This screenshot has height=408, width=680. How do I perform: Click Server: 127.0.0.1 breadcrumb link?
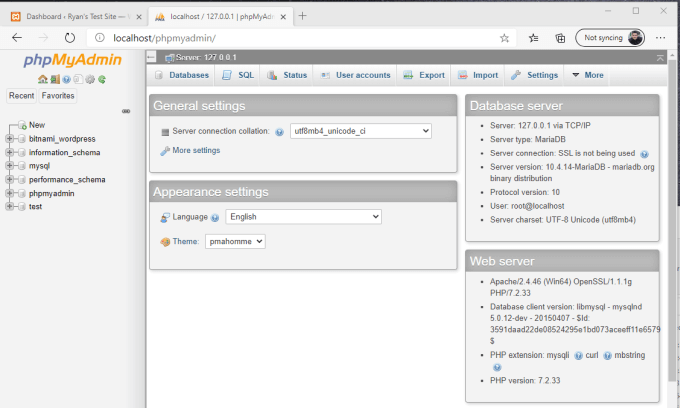206,57
